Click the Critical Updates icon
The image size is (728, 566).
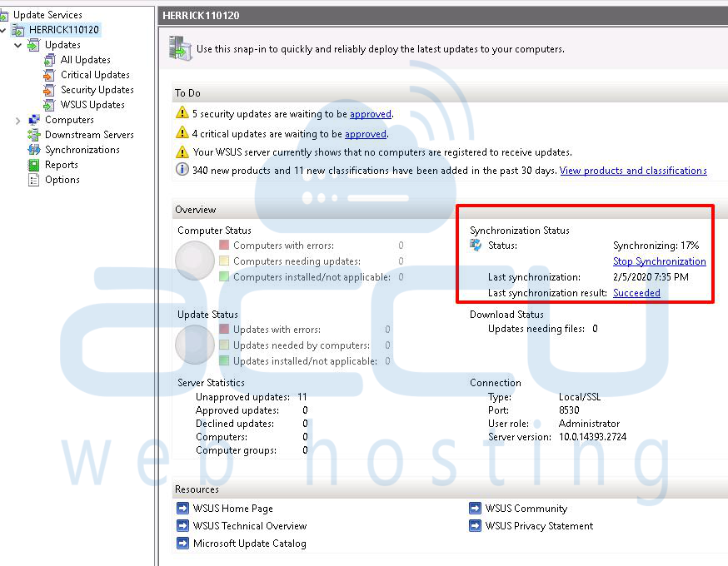click(x=49, y=75)
